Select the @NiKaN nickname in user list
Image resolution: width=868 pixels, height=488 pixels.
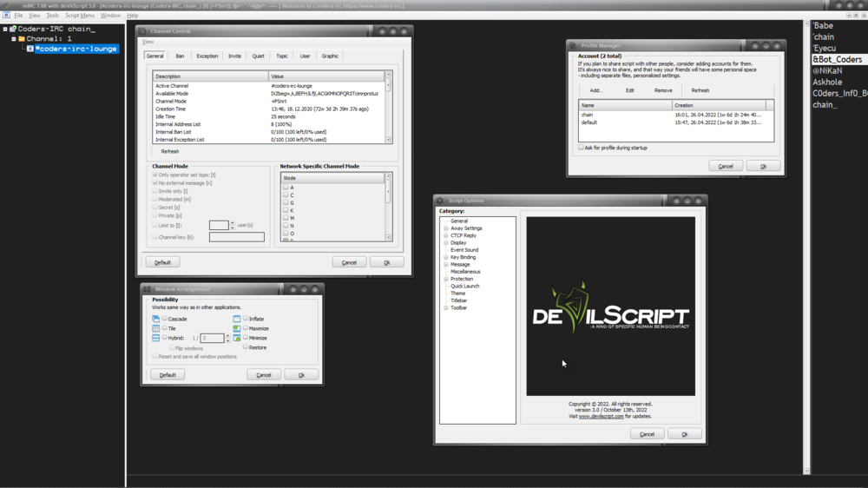click(827, 71)
